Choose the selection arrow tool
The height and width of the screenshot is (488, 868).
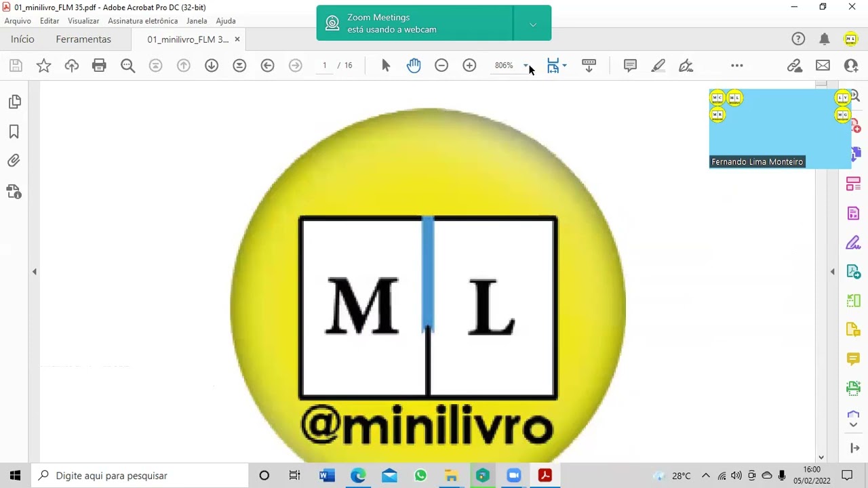coord(386,66)
